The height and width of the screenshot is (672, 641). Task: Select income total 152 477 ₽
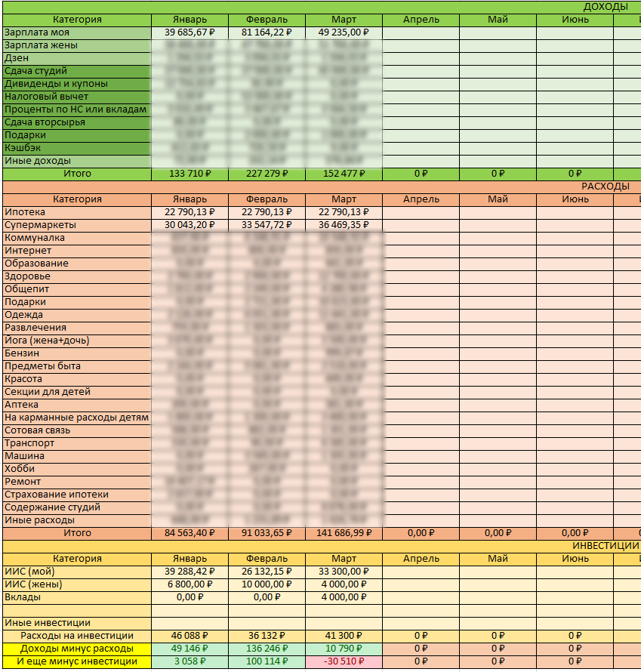pos(344,174)
